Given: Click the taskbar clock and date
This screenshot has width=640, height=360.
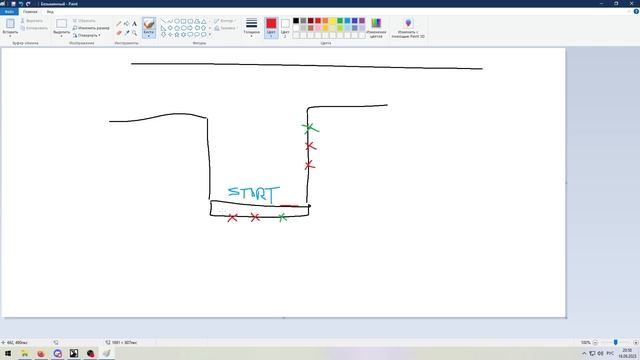Looking at the screenshot, I should coord(627,353).
